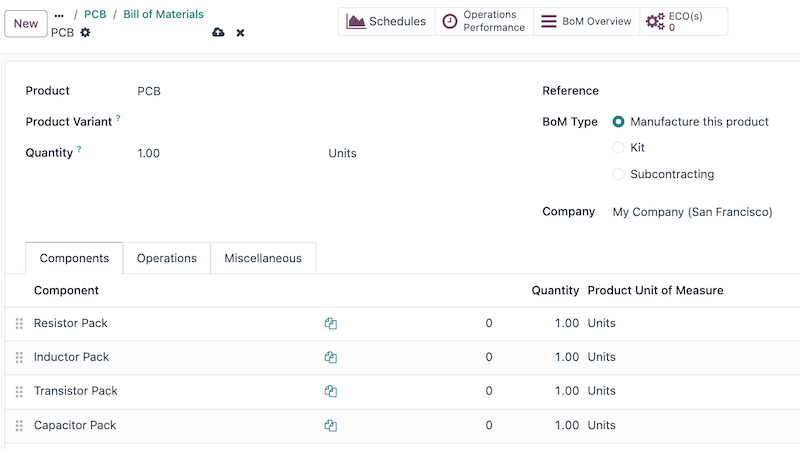800x449 pixels.
Task: Switch to the Miscellaneous tab
Action: 262,258
